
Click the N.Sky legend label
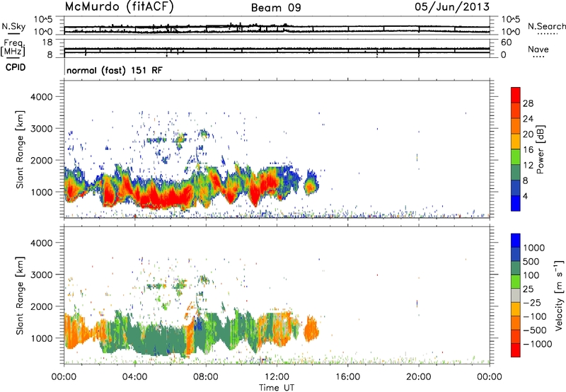pyautogui.click(x=13, y=26)
